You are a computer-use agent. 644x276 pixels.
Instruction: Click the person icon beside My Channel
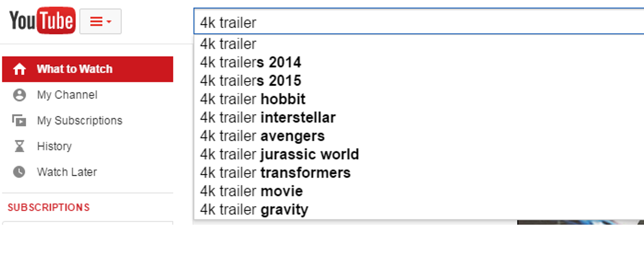pyautogui.click(x=19, y=95)
